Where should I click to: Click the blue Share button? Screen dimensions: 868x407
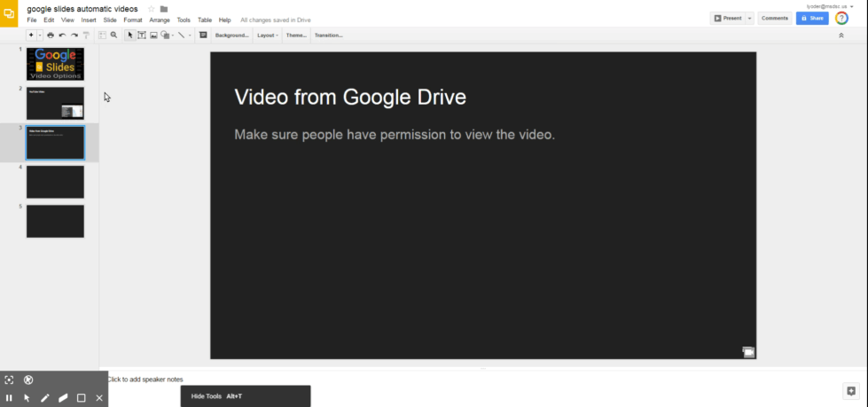pos(812,19)
